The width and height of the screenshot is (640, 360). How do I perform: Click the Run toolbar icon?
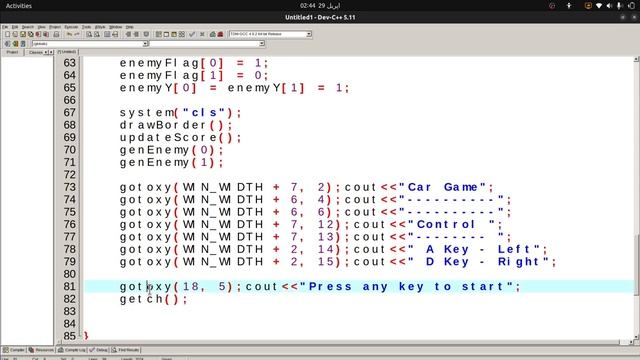point(166,34)
